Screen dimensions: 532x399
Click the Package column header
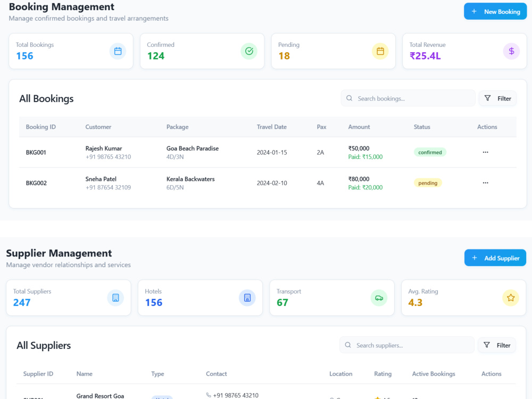tap(178, 127)
